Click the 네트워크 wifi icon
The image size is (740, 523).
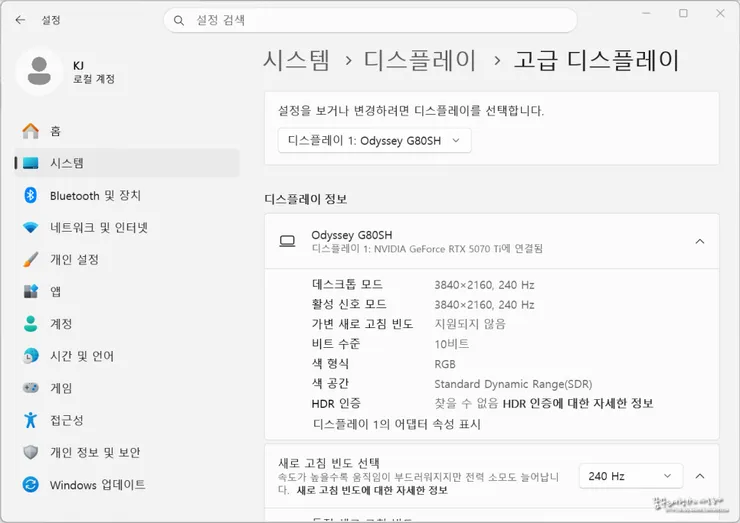pyautogui.click(x=31, y=228)
